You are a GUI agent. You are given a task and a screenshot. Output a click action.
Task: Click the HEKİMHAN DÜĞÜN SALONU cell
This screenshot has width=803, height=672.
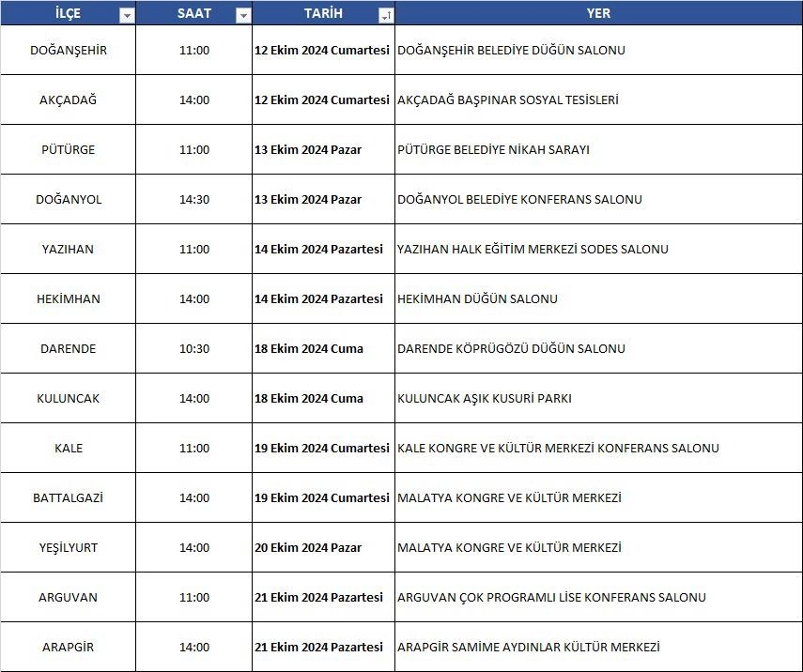[478, 298]
